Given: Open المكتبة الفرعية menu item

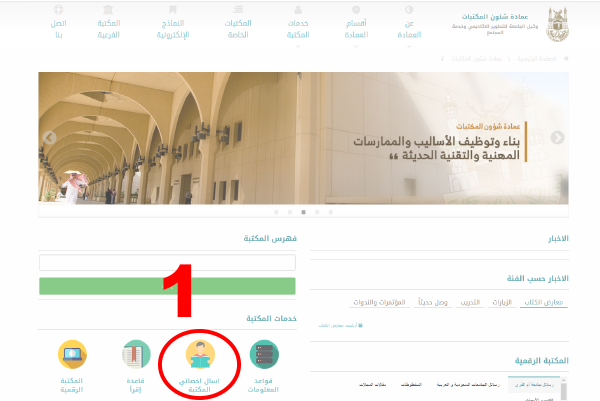Looking at the screenshot, I should (x=109, y=29).
